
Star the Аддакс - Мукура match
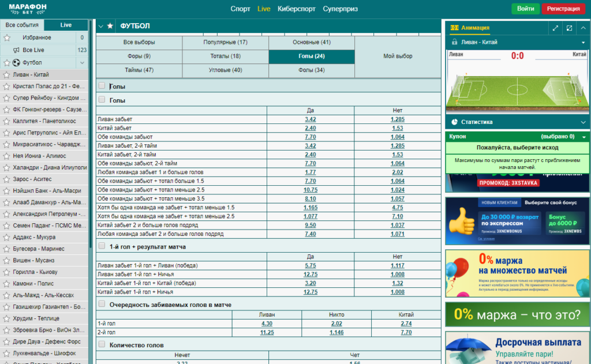6,238
